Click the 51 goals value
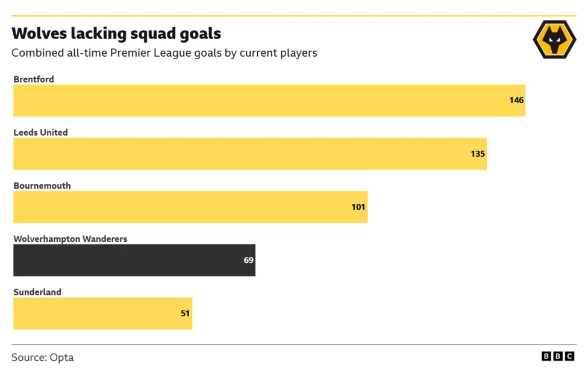 tap(185, 314)
